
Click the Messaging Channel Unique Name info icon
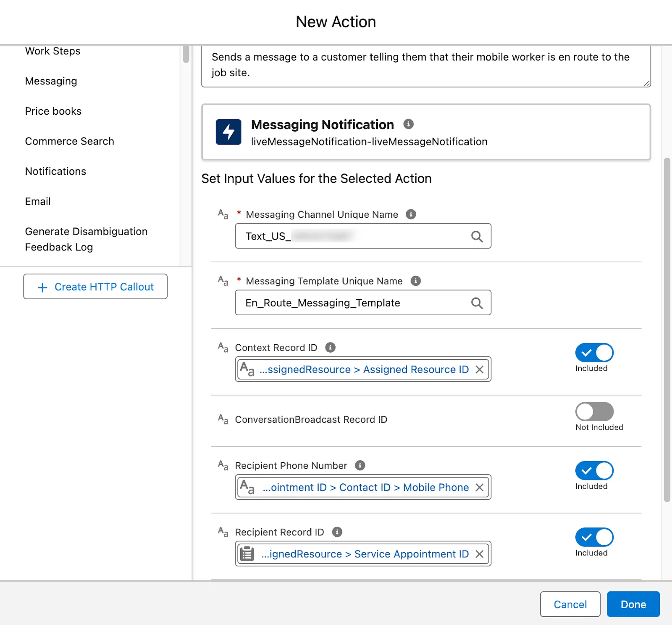[x=411, y=214]
